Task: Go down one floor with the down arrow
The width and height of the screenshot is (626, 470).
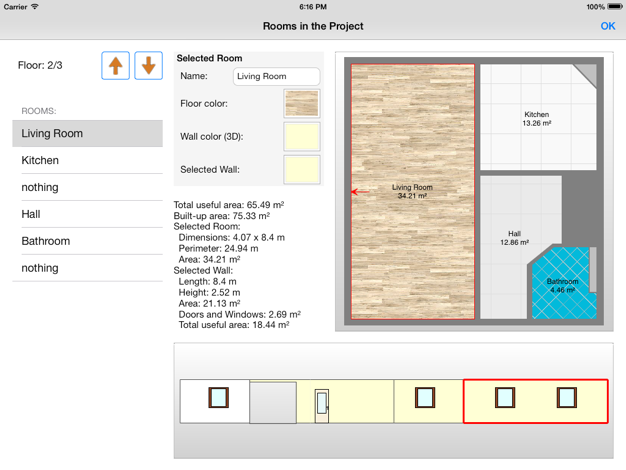Action: (148, 66)
